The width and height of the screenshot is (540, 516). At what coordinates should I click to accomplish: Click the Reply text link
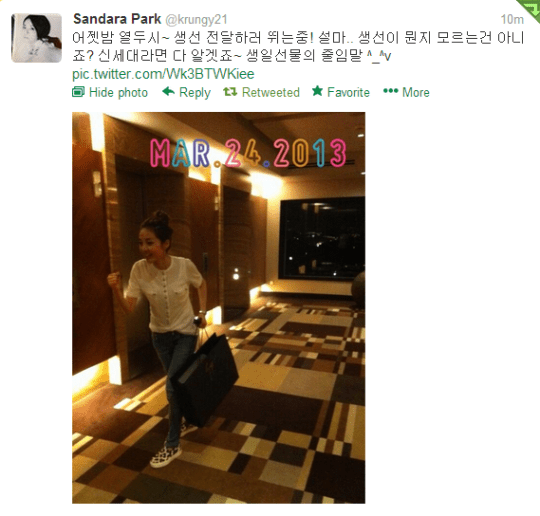[x=195, y=93]
